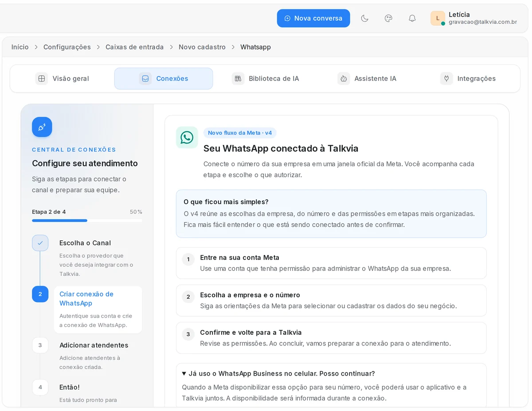Click completed step checkmark for Escolha o Canal
This screenshot has height=411, width=532.
pos(40,243)
